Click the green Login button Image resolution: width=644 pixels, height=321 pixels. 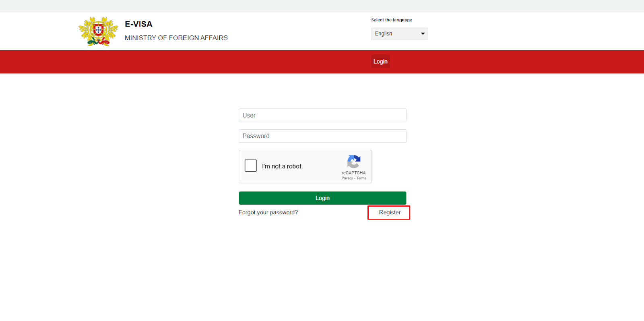322,198
